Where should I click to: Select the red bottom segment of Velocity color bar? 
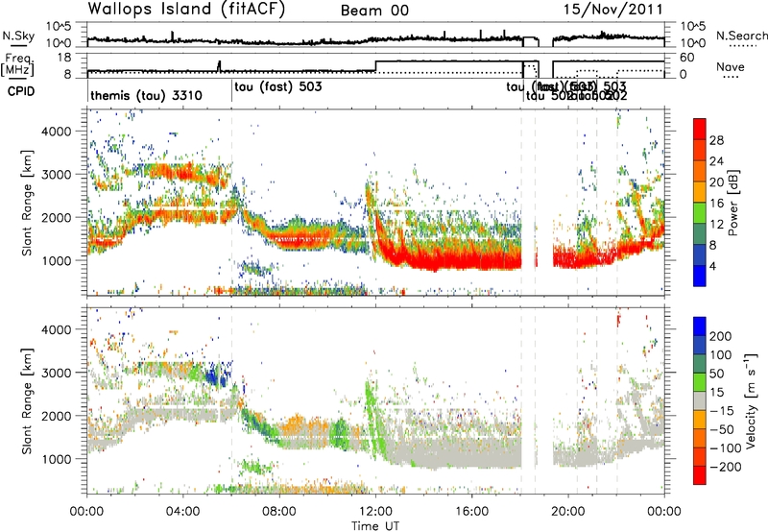(700, 475)
